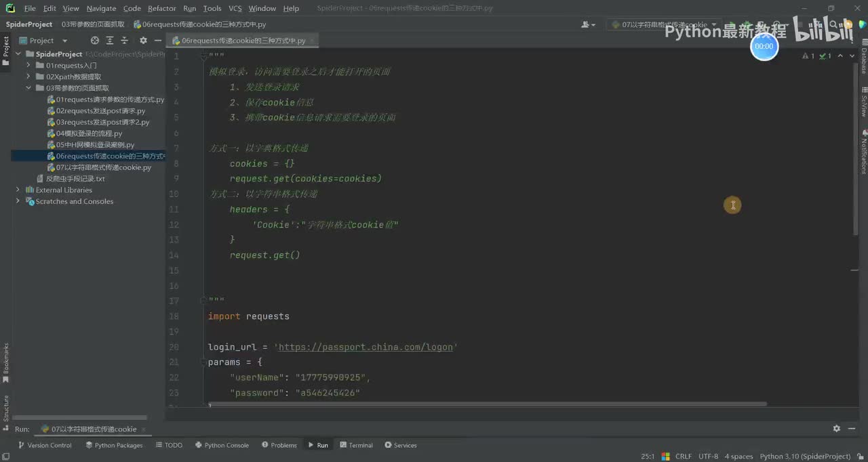Open Version Control tool window
The image size is (868, 462).
pos(45,445)
